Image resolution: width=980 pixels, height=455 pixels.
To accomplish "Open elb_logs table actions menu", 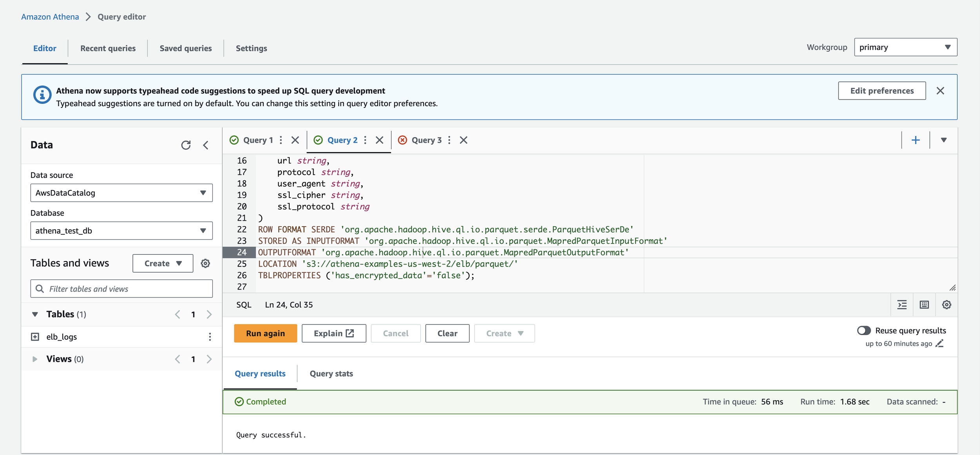I will coord(210,337).
